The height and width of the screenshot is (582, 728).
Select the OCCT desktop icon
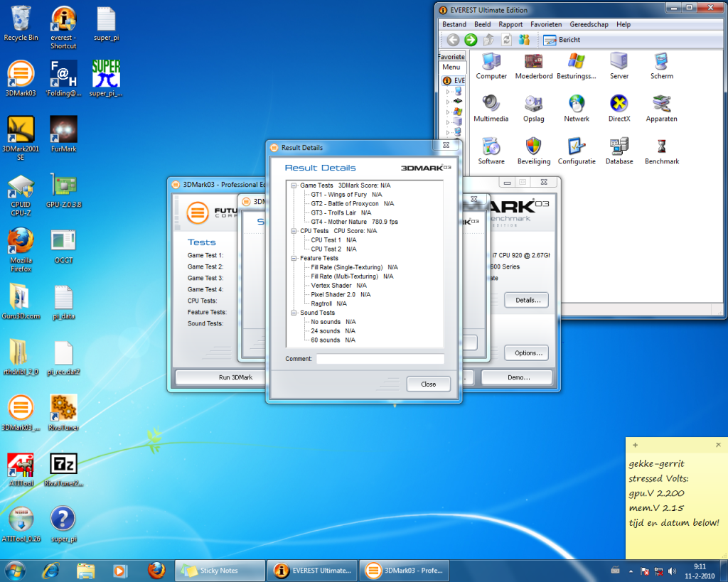tap(63, 246)
